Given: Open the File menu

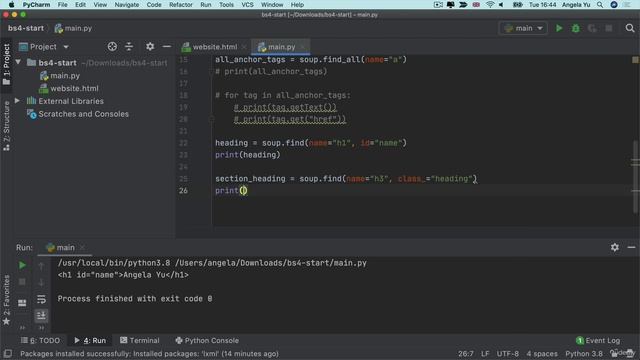Looking at the screenshot, I should pos(62,5).
